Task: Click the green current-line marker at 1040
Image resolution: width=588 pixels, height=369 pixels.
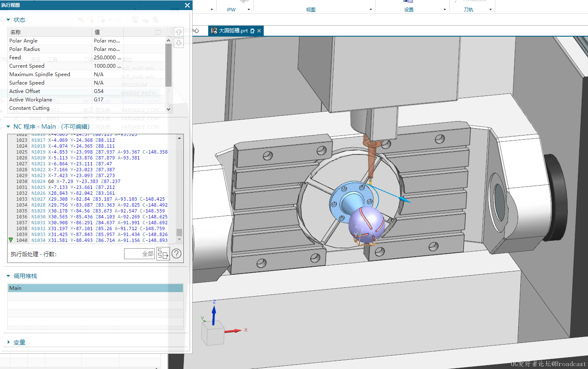Action: coord(11,240)
